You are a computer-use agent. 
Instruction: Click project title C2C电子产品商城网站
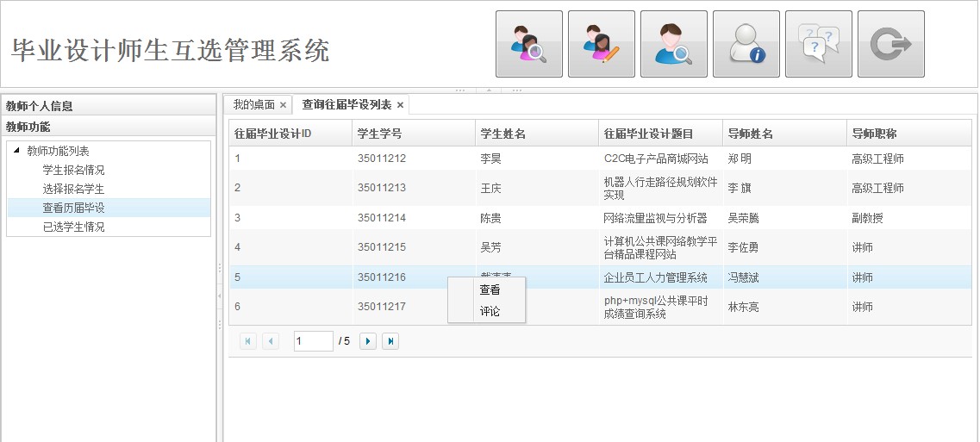(x=656, y=159)
